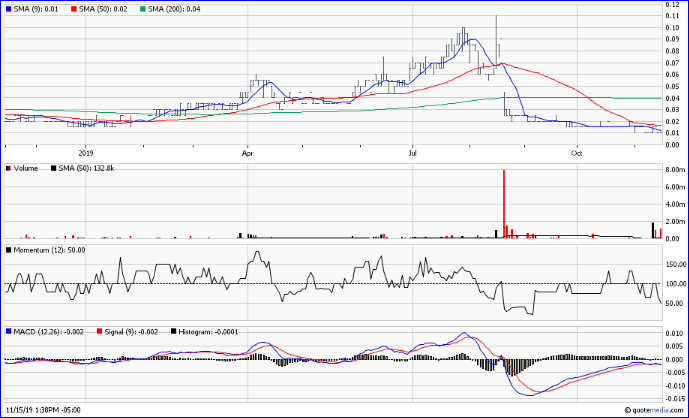This screenshot has width=689, height=418.
Task: Click the Momentum (12): 50.00 legend label
Action: pos(49,250)
